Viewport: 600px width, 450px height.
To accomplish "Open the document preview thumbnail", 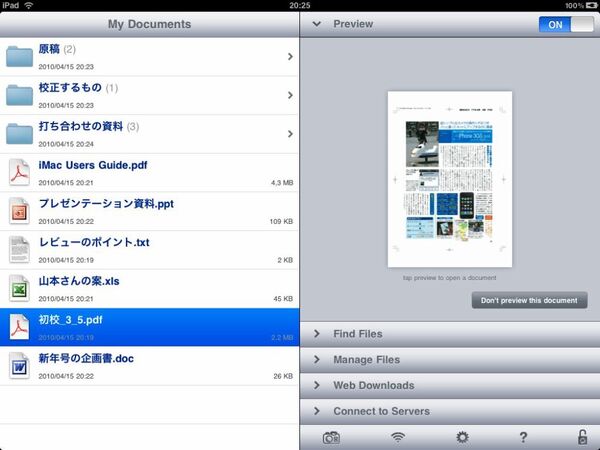I will 450,179.
